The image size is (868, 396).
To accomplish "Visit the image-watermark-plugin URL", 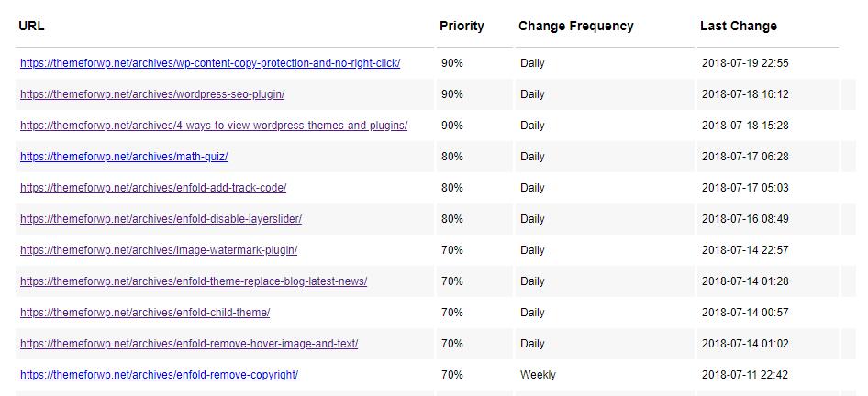I will point(159,250).
